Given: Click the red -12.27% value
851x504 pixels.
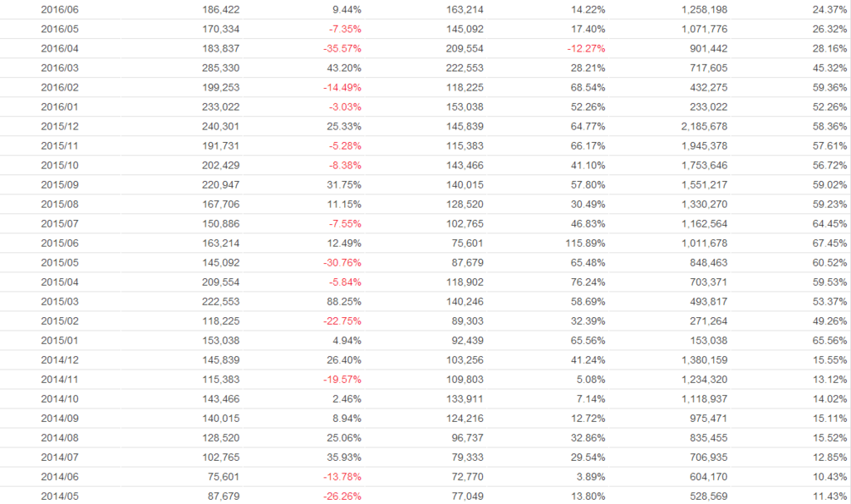Looking at the screenshot, I should pyautogui.click(x=586, y=48).
